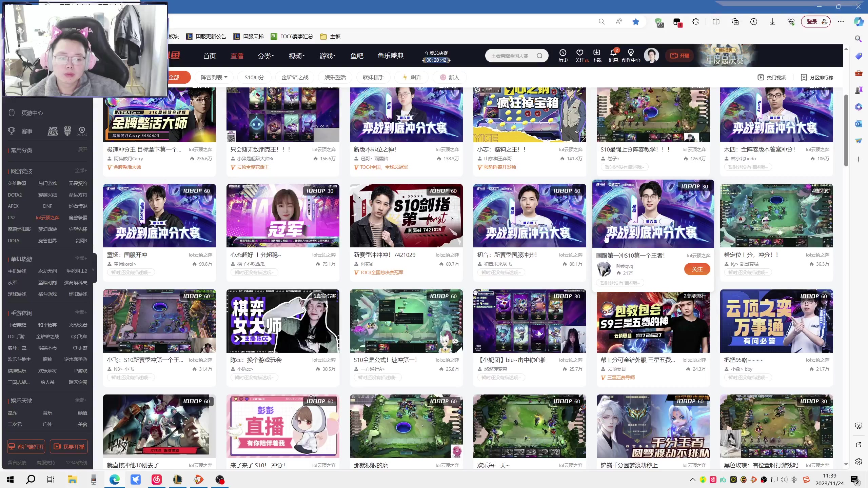Click the plus icon in Edge sidebar
The width and height of the screenshot is (868, 488).
pyautogui.click(x=859, y=159)
